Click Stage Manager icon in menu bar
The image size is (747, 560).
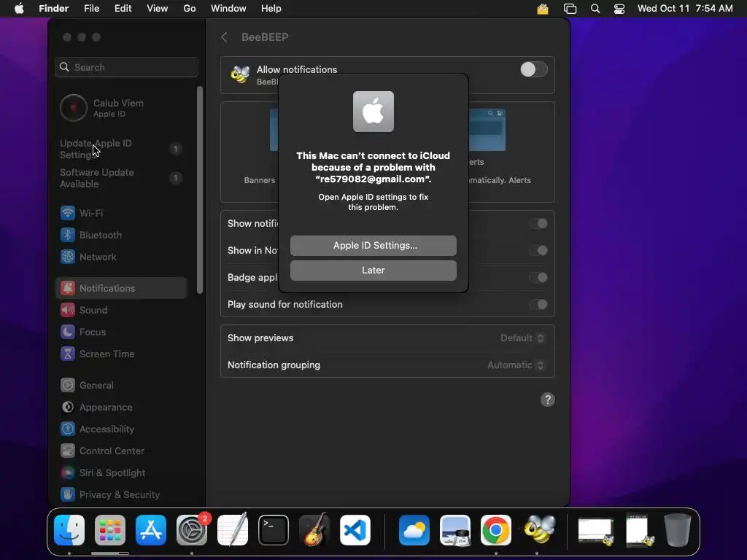pyautogui.click(x=570, y=9)
